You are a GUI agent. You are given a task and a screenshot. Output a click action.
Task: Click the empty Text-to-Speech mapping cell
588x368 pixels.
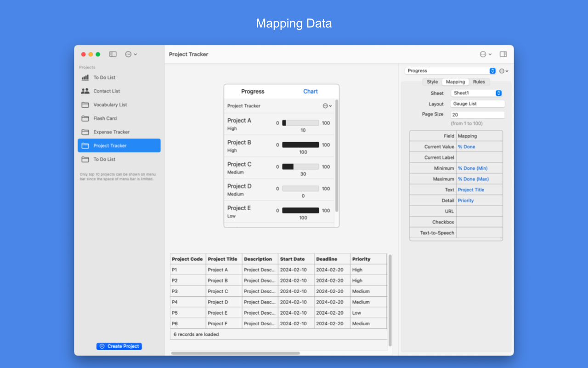pos(480,233)
